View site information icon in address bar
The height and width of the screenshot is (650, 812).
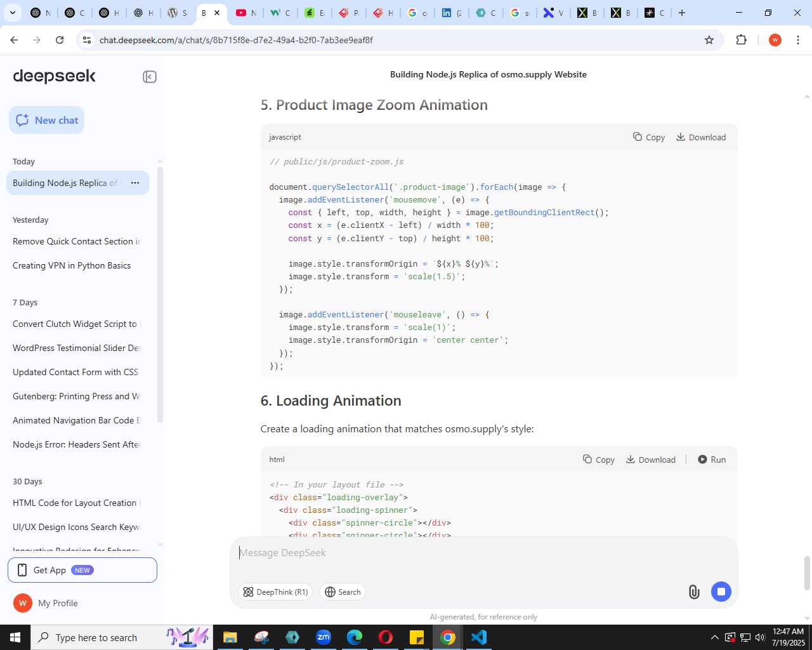[x=87, y=40]
